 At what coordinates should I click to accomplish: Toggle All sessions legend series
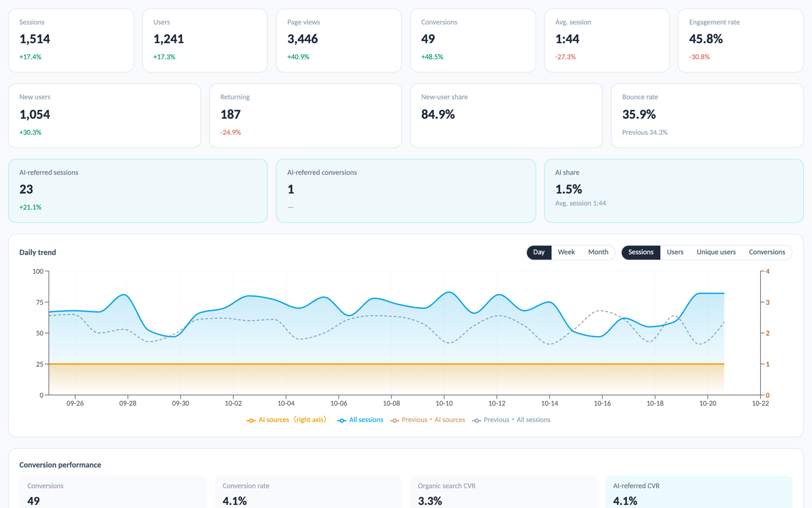[360, 420]
